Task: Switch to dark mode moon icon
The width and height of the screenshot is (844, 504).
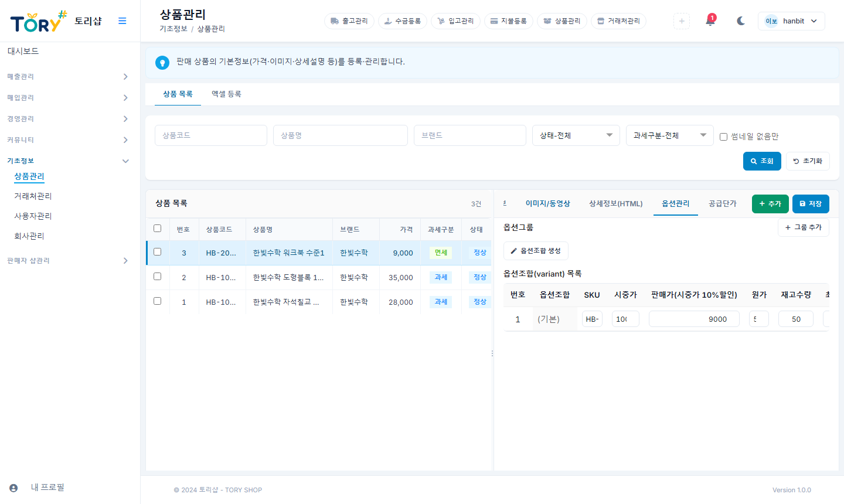Action: point(741,21)
